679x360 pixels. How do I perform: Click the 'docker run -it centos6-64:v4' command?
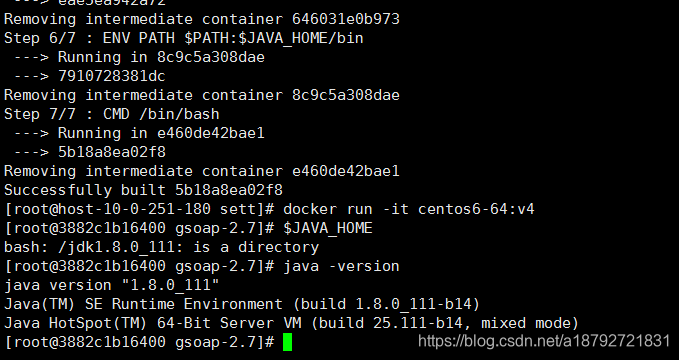tap(409, 209)
